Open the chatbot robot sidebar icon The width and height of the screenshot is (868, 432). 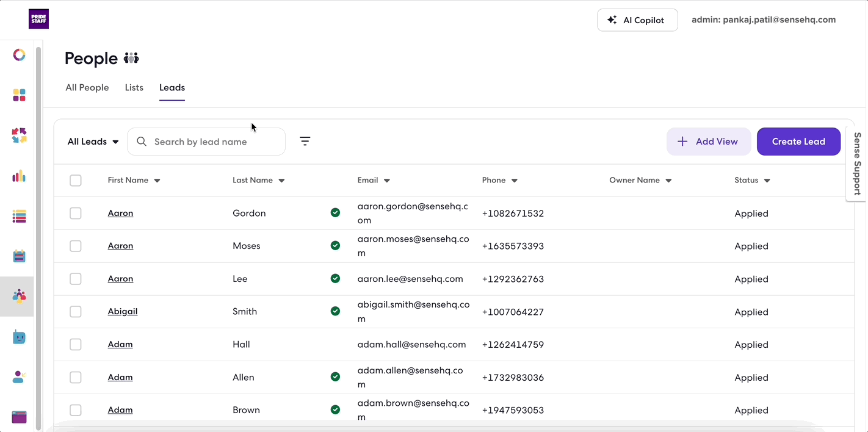click(x=19, y=337)
